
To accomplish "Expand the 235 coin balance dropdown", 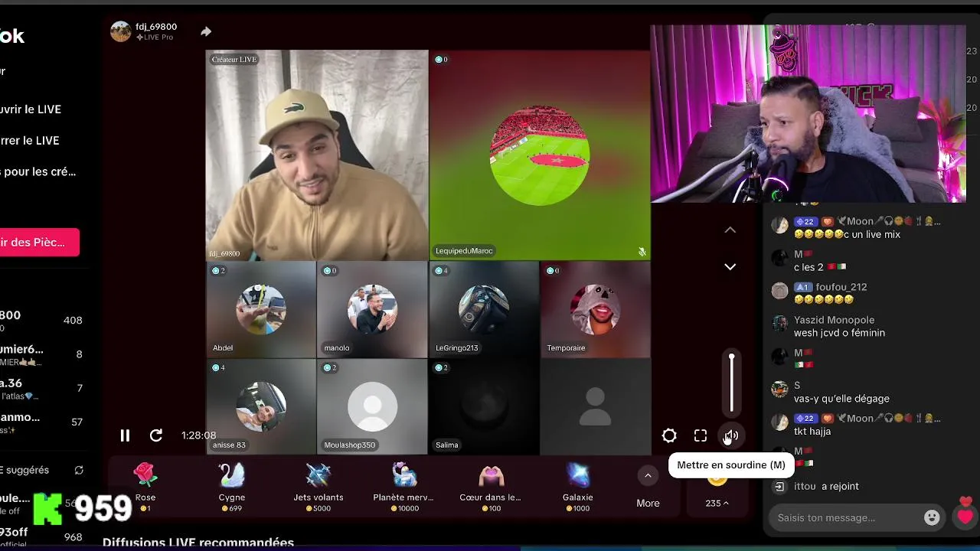I will point(717,503).
